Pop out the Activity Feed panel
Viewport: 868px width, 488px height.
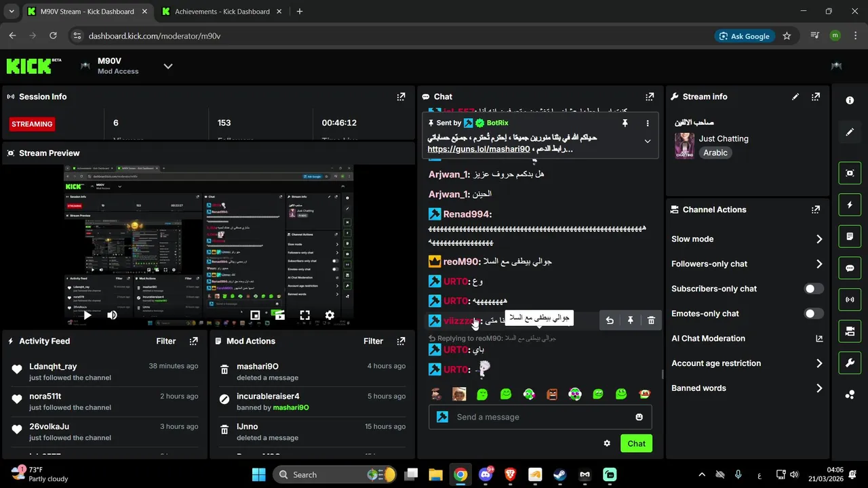tap(193, 341)
